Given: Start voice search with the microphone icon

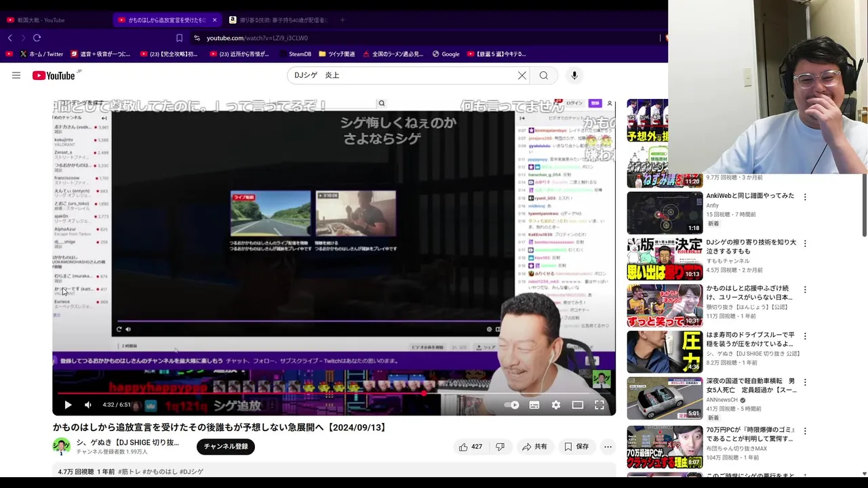Looking at the screenshot, I should tap(574, 75).
